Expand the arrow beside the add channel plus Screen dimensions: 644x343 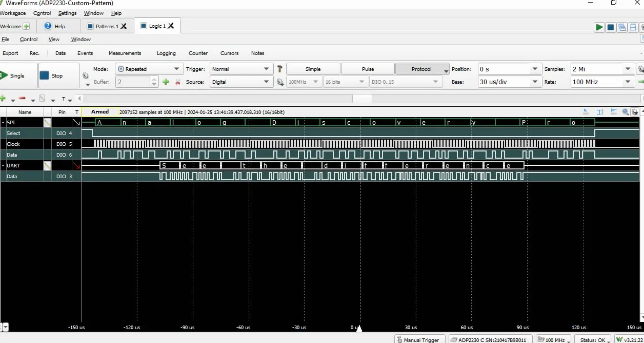pos(13,100)
